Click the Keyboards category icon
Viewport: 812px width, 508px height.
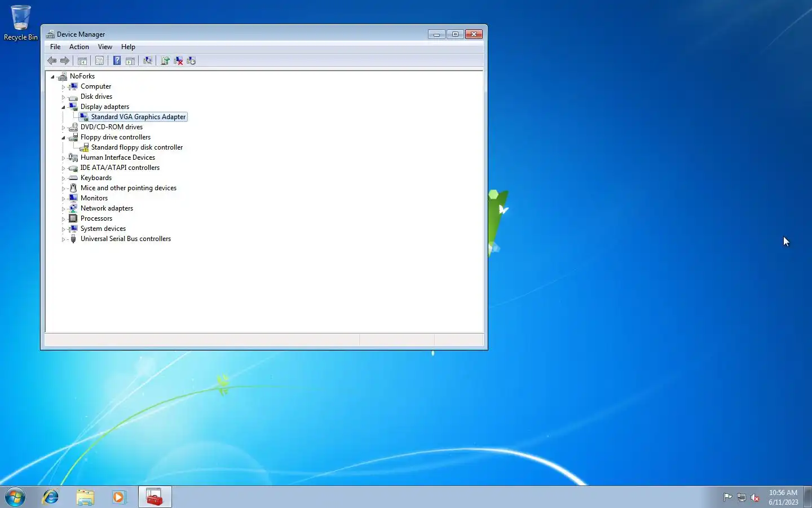coord(73,178)
